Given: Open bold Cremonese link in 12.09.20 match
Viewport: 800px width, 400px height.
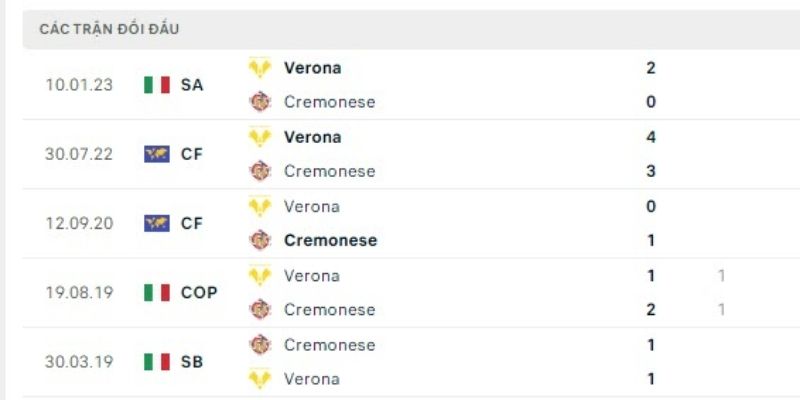Looking at the screenshot, I should [330, 240].
